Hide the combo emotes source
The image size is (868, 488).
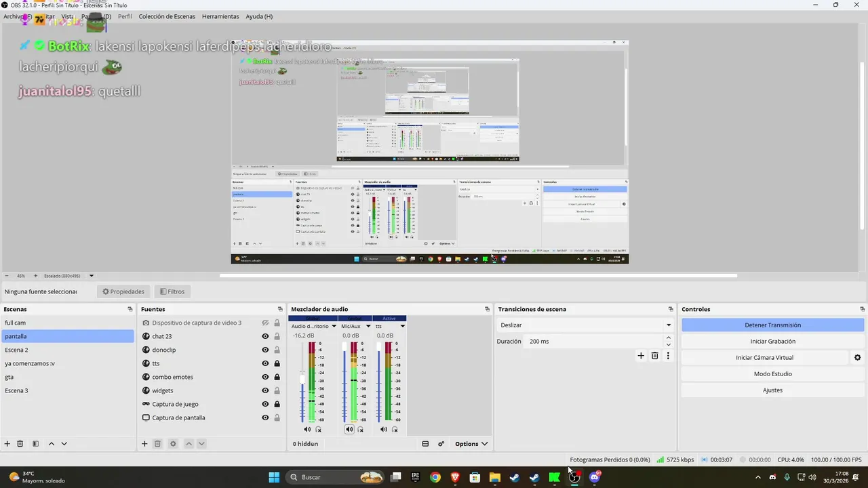tap(265, 377)
